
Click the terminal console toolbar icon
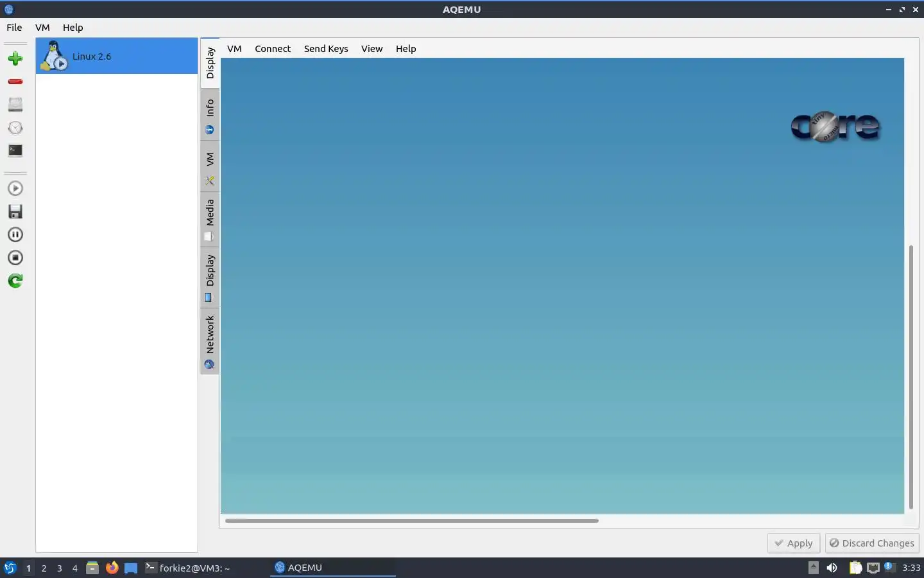15,150
